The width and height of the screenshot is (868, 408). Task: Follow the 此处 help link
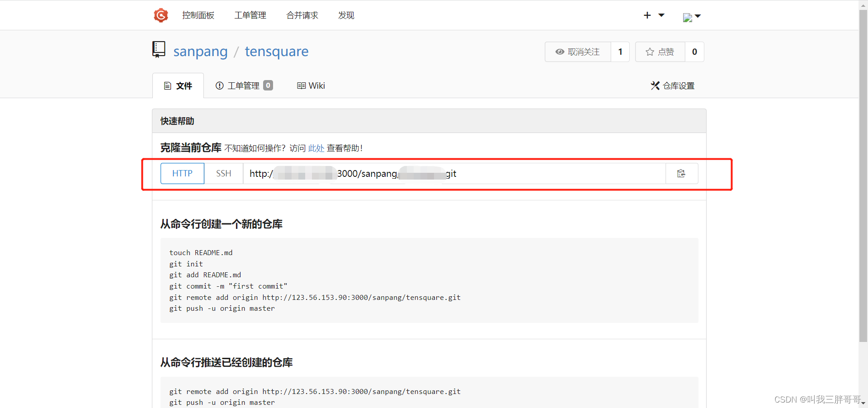pos(316,148)
